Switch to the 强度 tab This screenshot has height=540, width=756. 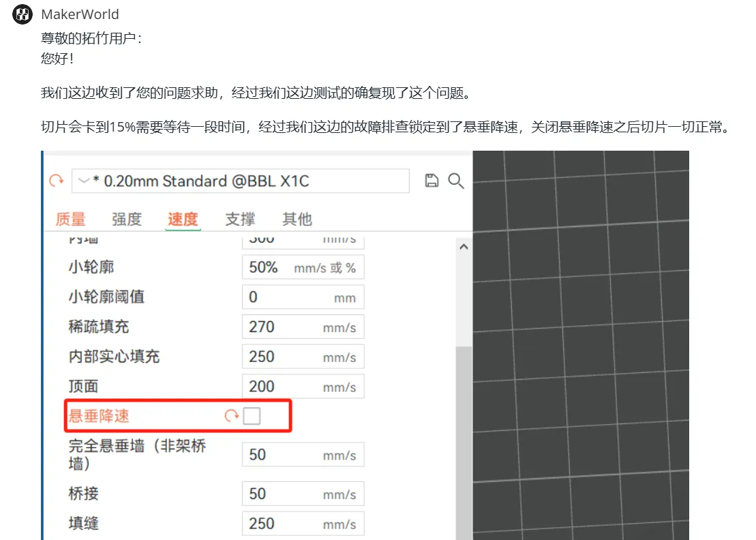click(127, 219)
